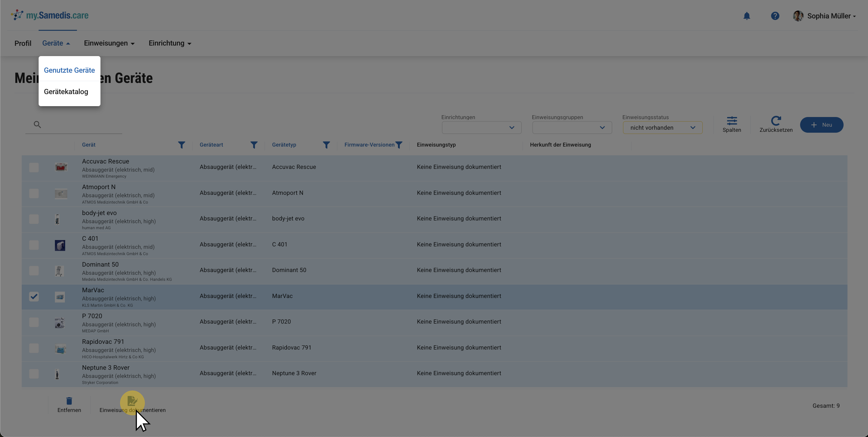Select the Neptune 3 Rover checkbox

point(34,374)
